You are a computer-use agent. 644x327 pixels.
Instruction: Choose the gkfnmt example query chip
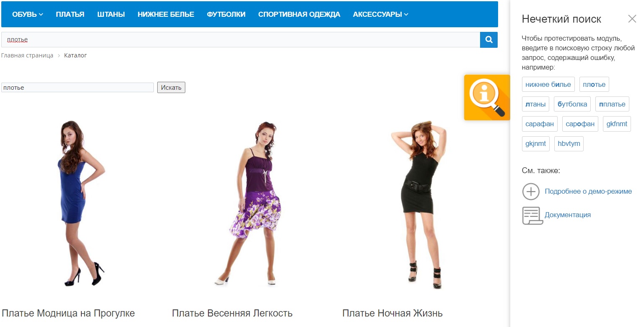click(617, 124)
